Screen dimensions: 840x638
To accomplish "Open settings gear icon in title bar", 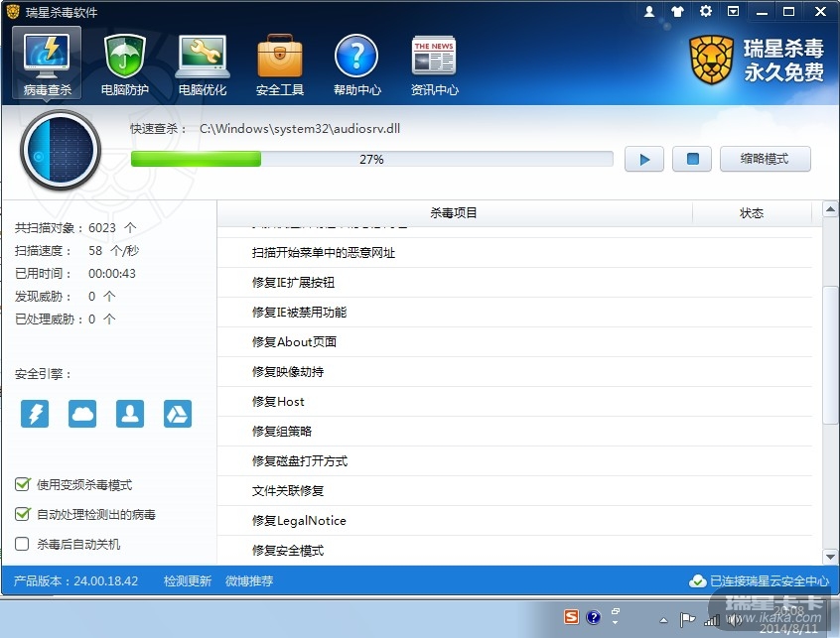I will [706, 11].
